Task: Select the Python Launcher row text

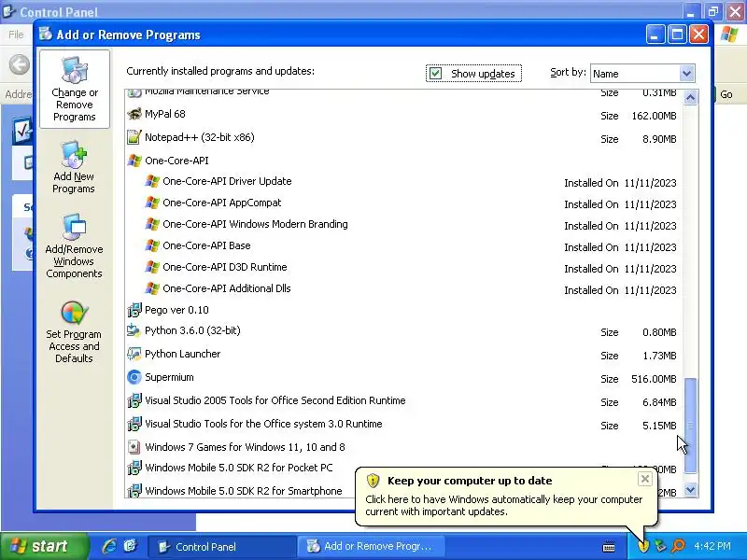Action: [182, 354]
